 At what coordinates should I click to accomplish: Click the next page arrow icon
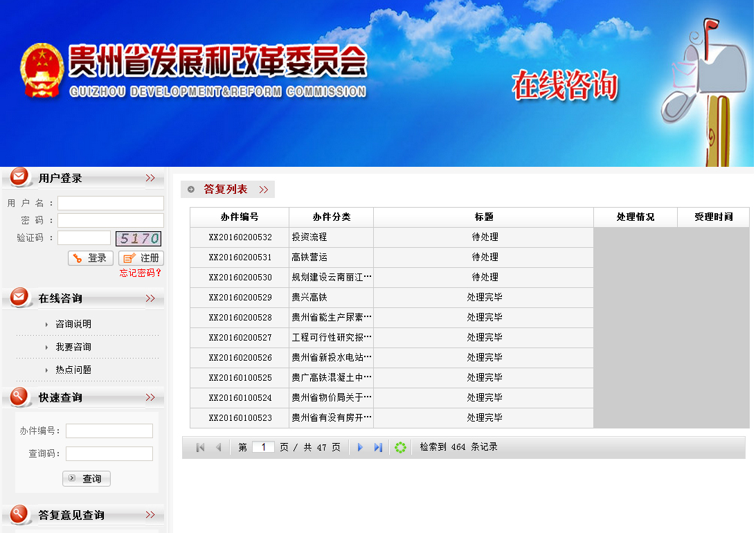pos(360,448)
